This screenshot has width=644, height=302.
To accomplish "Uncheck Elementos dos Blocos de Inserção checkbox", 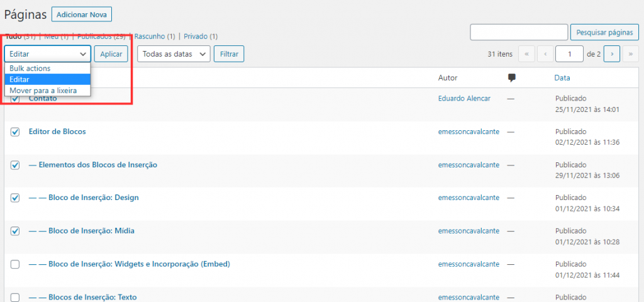I will pyautogui.click(x=15, y=165).
